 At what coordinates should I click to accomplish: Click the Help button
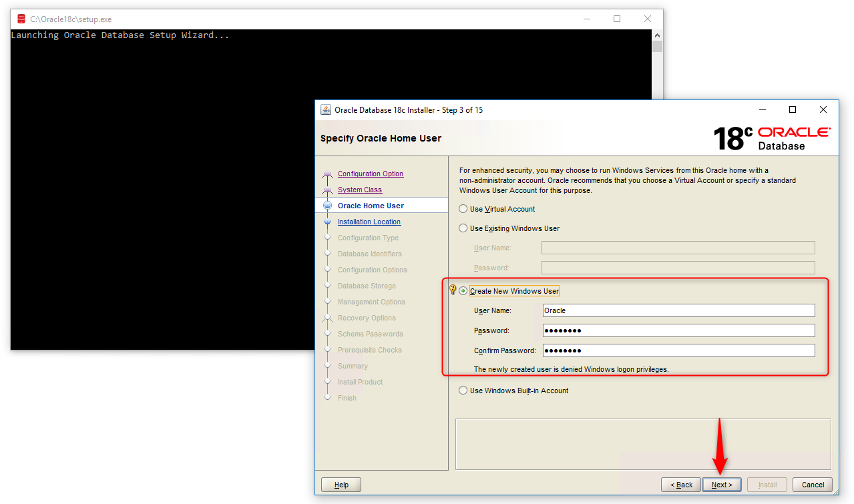tap(341, 485)
